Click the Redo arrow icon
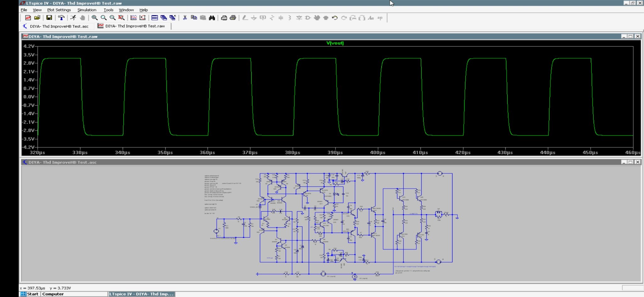This screenshot has height=297, width=644. coord(344,18)
